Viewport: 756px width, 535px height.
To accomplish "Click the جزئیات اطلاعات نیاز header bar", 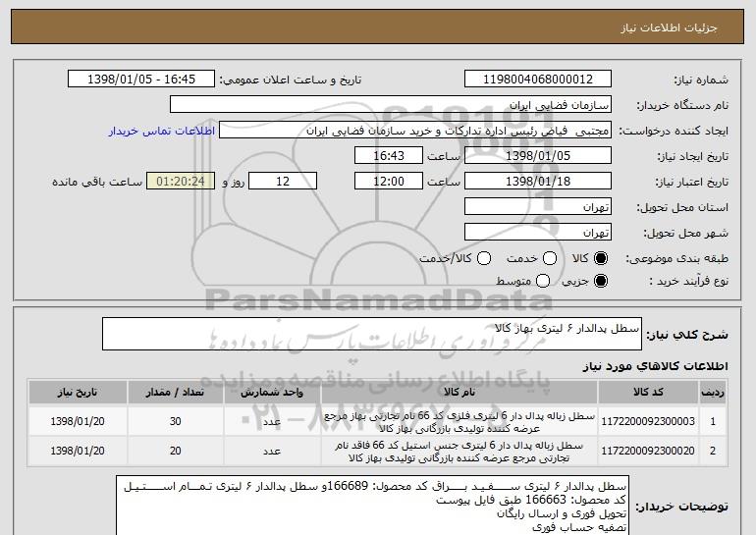I will pyautogui.click(x=378, y=27).
